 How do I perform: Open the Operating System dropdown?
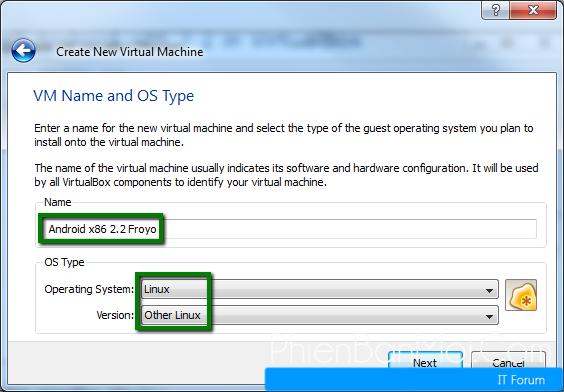click(x=319, y=289)
